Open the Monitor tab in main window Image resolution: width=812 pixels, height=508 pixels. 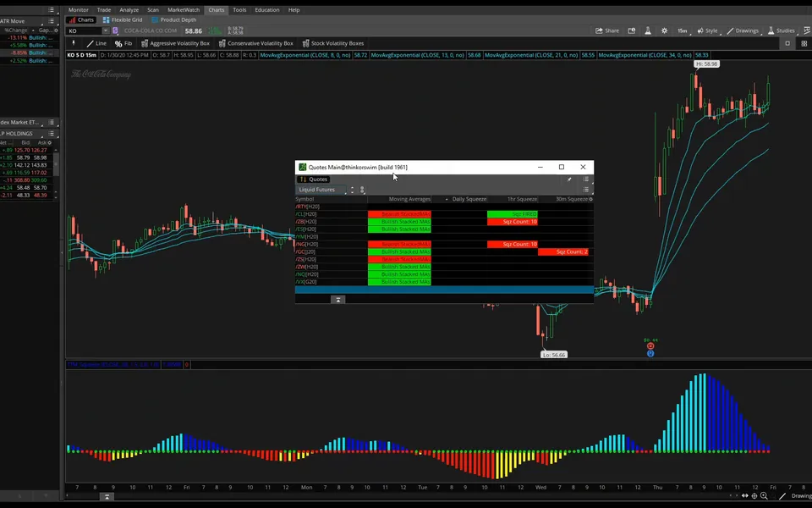pyautogui.click(x=78, y=10)
